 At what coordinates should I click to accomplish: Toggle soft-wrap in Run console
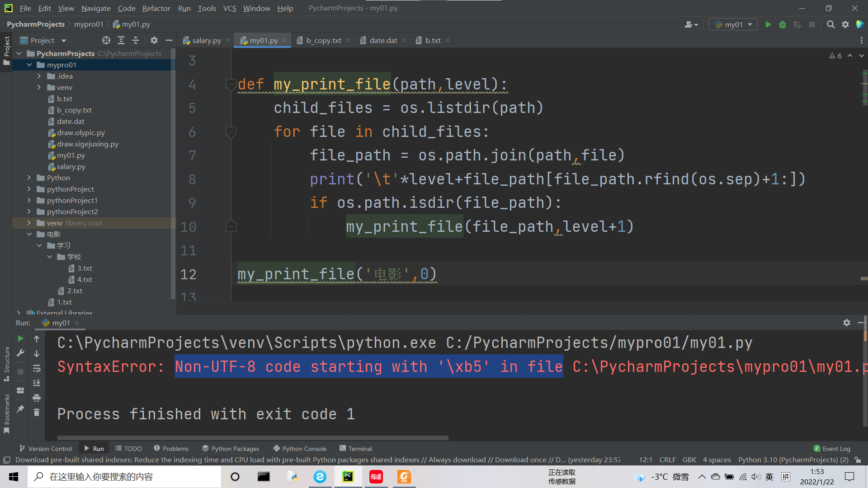point(37,368)
